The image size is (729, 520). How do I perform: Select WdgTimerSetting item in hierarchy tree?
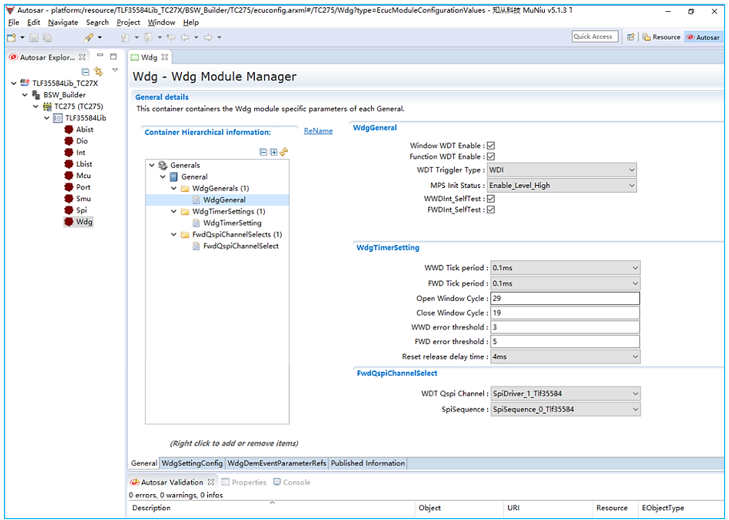pyautogui.click(x=227, y=223)
